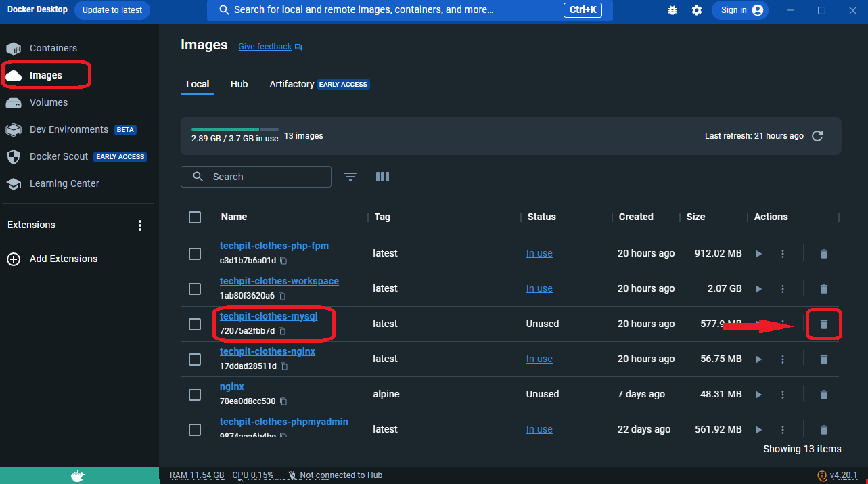
Task: Select all images with header checkbox
Action: [x=195, y=217]
